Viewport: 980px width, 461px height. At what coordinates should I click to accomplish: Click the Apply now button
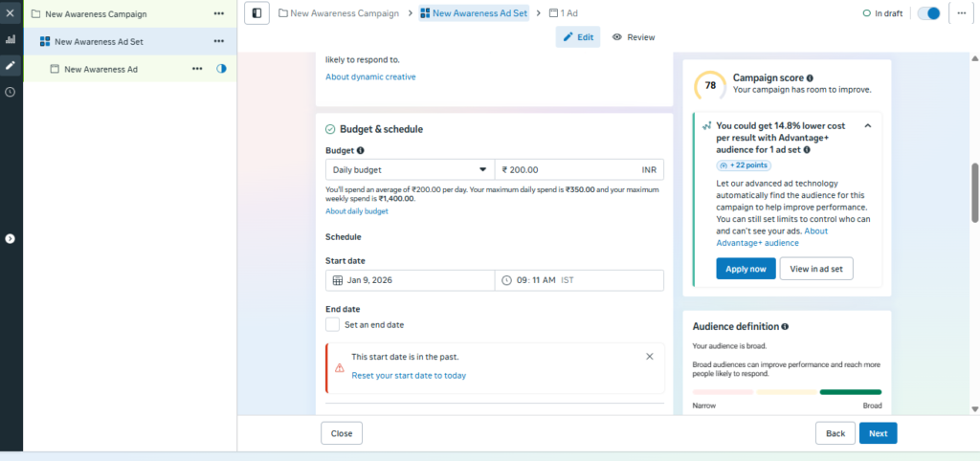(746, 269)
